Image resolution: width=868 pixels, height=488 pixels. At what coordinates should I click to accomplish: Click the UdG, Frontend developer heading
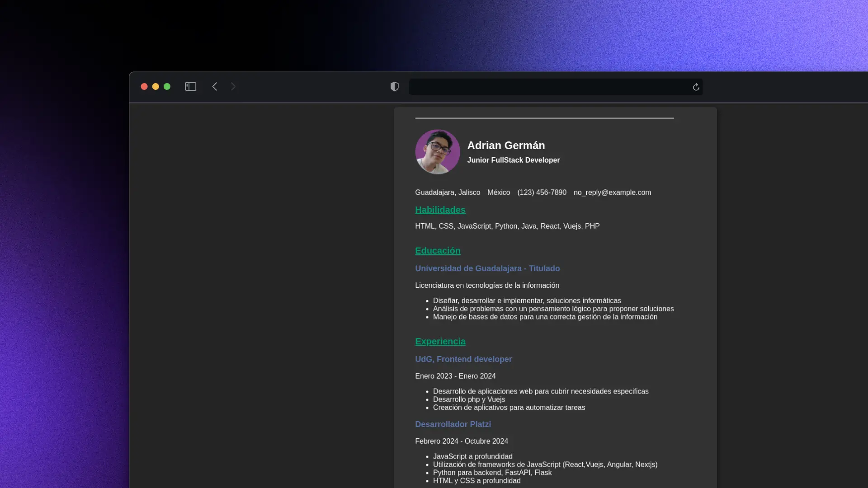(463, 359)
